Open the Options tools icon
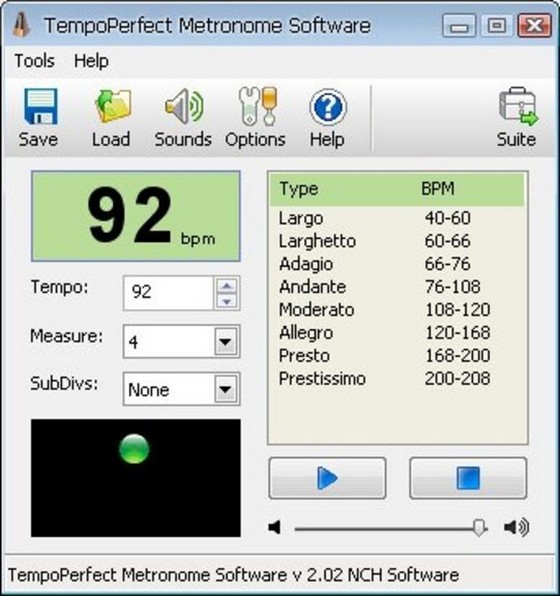 pos(258,106)
